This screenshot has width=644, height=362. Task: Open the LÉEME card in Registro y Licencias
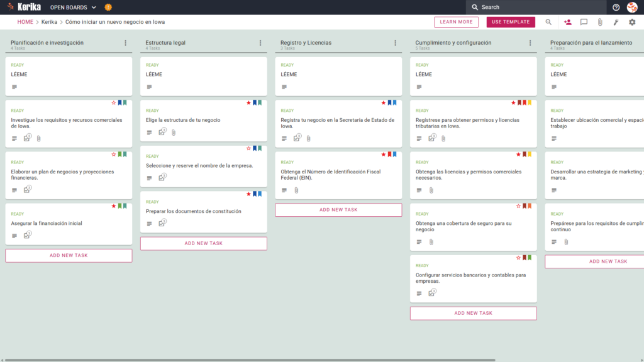click(338, 76)
